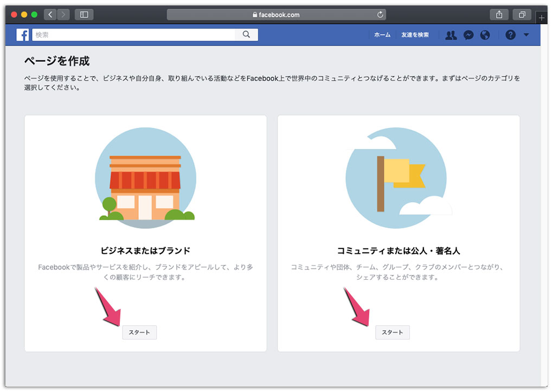Open the friend requests icon
Viewport: 553px width, 392px height.
coord(450,35)
